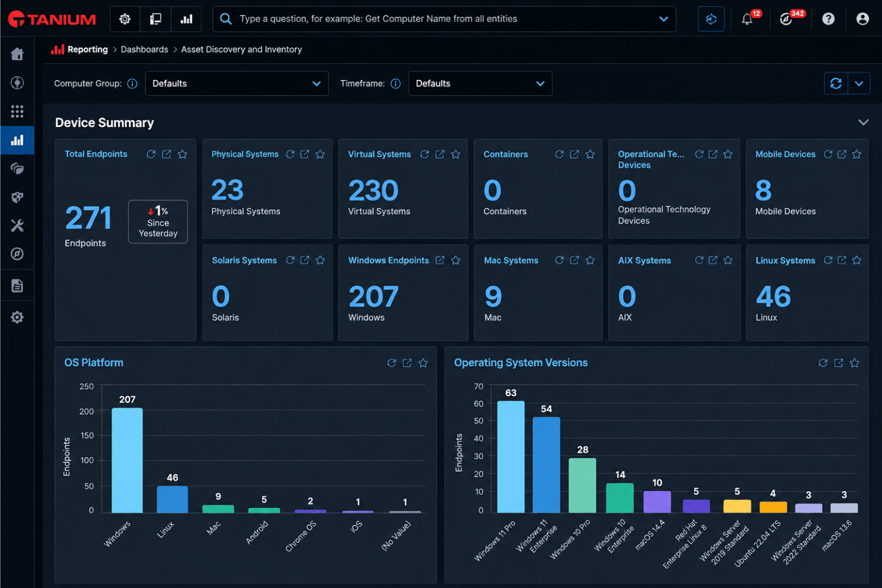
Task: Favorite the Windows Endpoints card star
Action: (455, 260)
